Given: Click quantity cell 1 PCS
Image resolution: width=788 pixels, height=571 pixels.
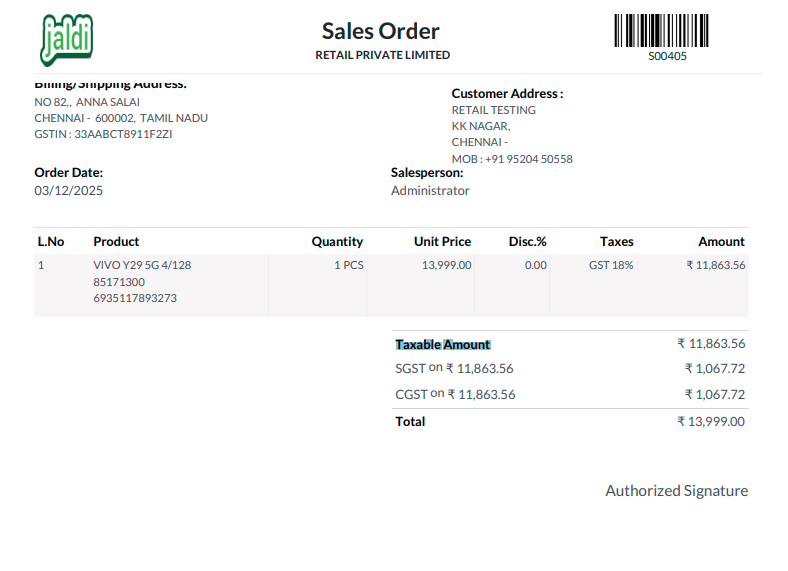Looking at the screenshot, I should coord(349,265).
